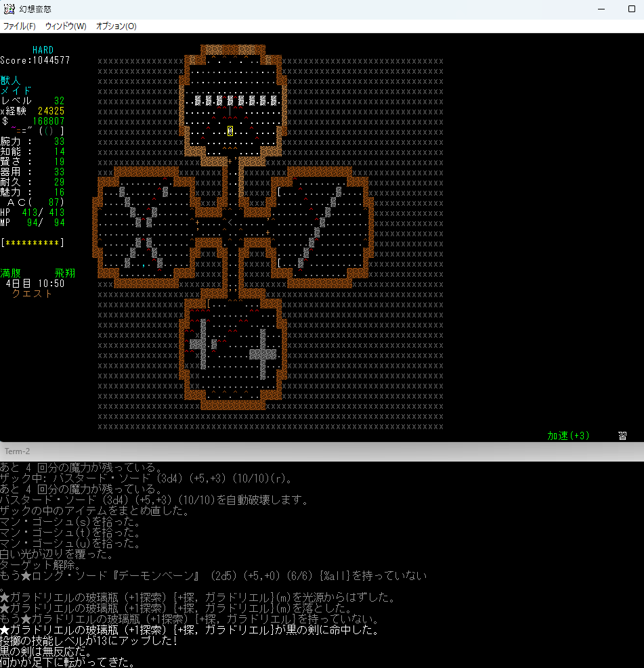This screenshot has width=644, height=668.
Task: Click the 腕力 strength stat row
Action: (33, 141)
